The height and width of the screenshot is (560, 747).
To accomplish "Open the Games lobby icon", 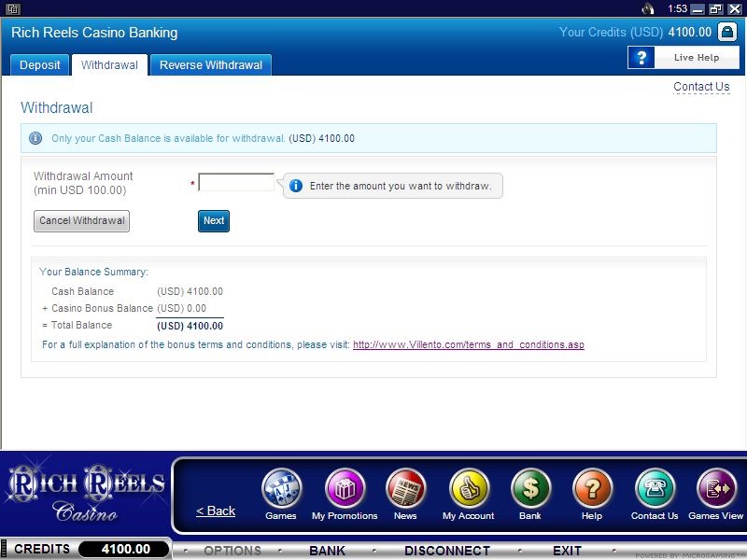I will 282,488.
